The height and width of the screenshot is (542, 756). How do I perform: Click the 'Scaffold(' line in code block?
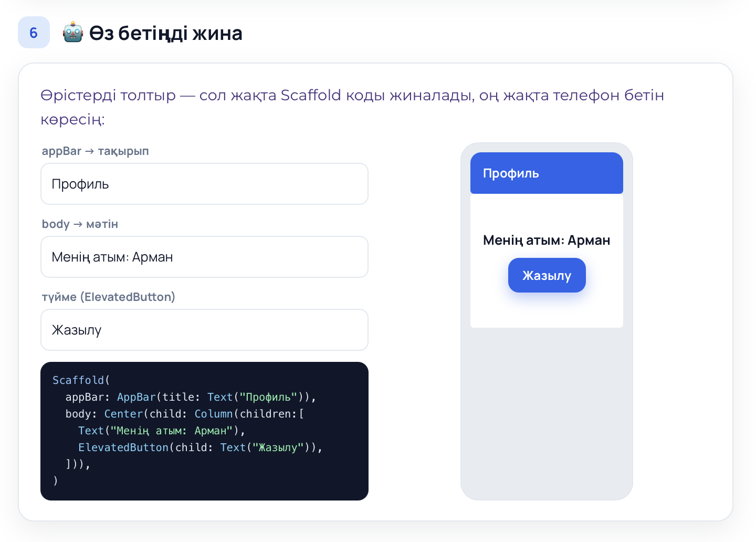(81, 380)
